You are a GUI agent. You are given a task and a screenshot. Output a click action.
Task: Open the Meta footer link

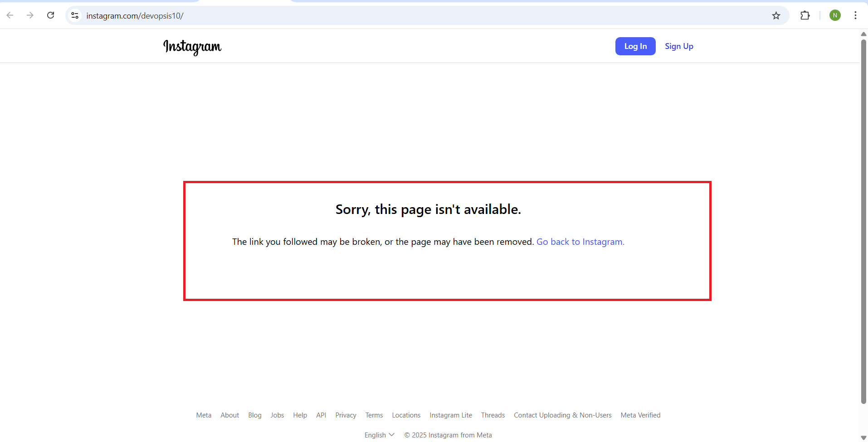[x=204, y=415]
